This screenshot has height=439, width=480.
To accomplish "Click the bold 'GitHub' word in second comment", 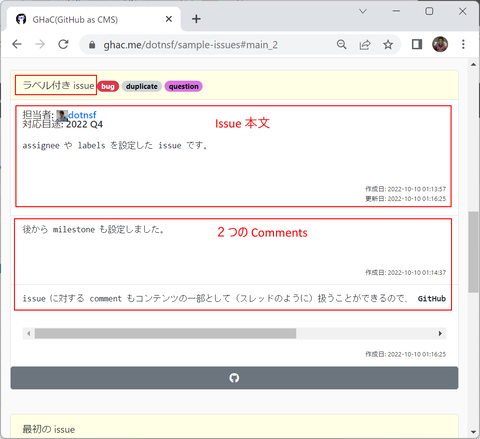I will [x=432, y=299].
